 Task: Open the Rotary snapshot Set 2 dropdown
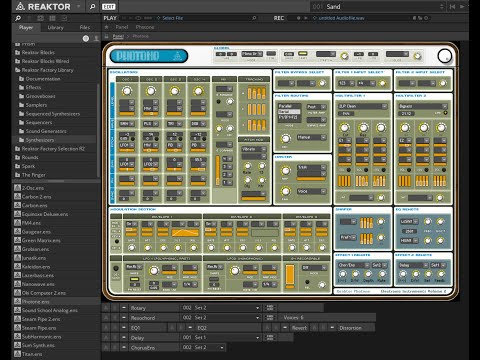tap(221, 308)
